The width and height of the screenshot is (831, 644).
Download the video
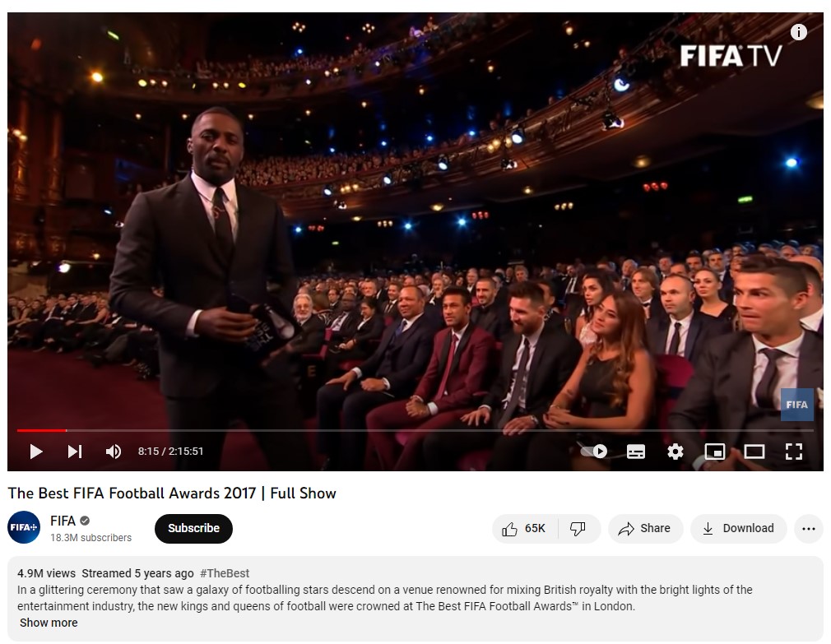738,529
